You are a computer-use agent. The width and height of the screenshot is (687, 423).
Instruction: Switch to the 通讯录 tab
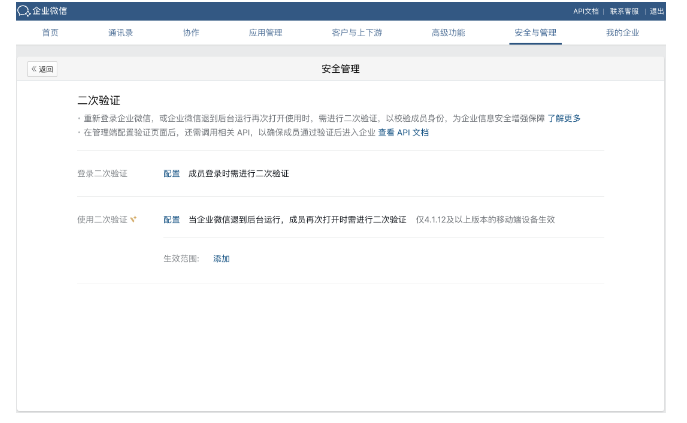121,33
